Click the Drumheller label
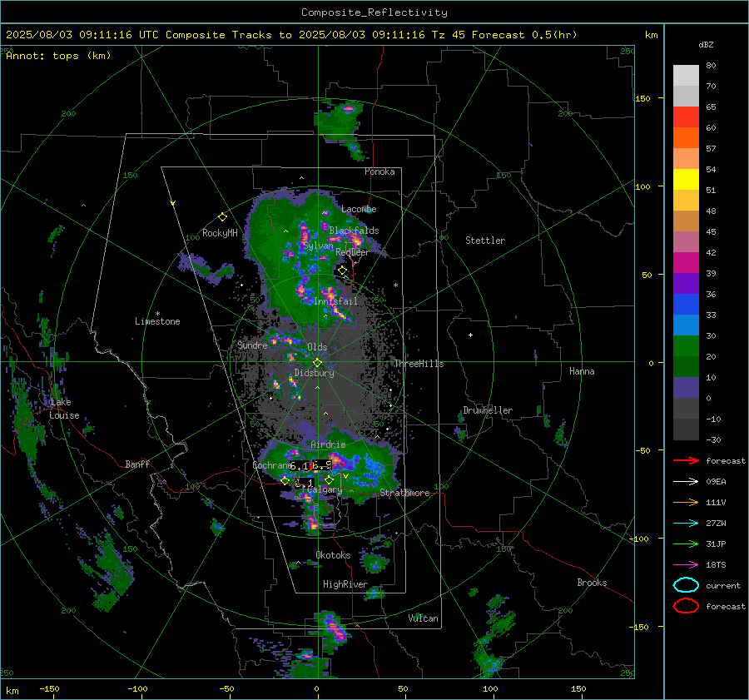This screenshot has height=700, width=749. (x=488, y=410)
